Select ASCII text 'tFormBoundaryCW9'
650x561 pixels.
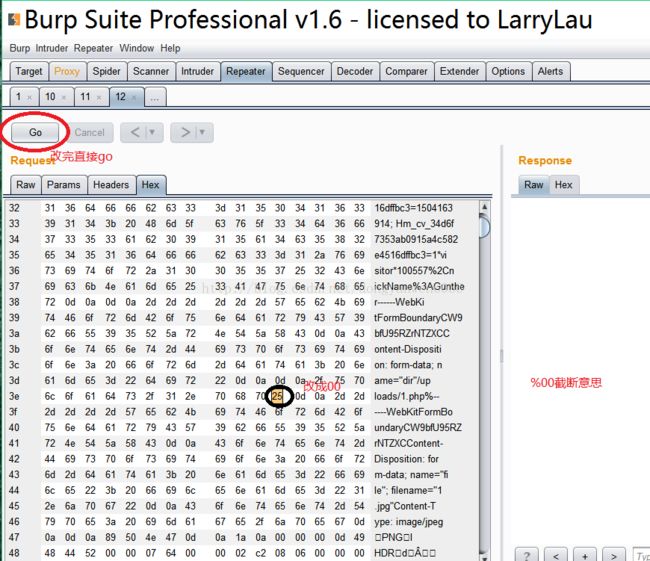tap(418, 318)
